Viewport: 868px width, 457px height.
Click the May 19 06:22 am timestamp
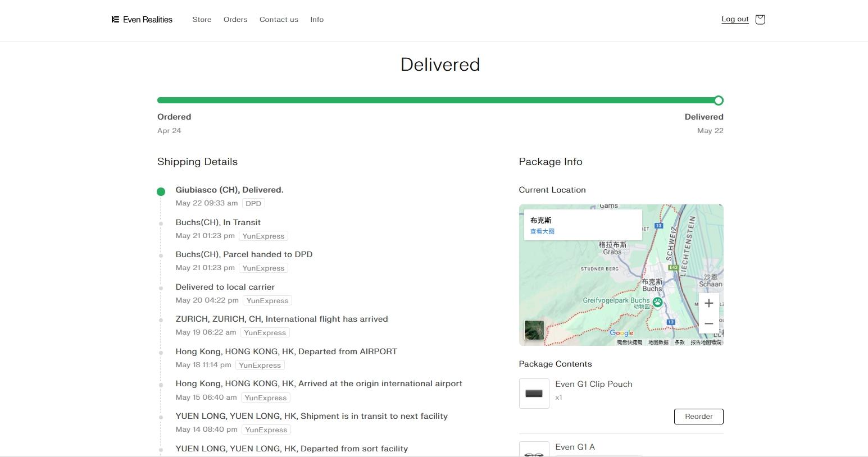(x=206, y=332)
